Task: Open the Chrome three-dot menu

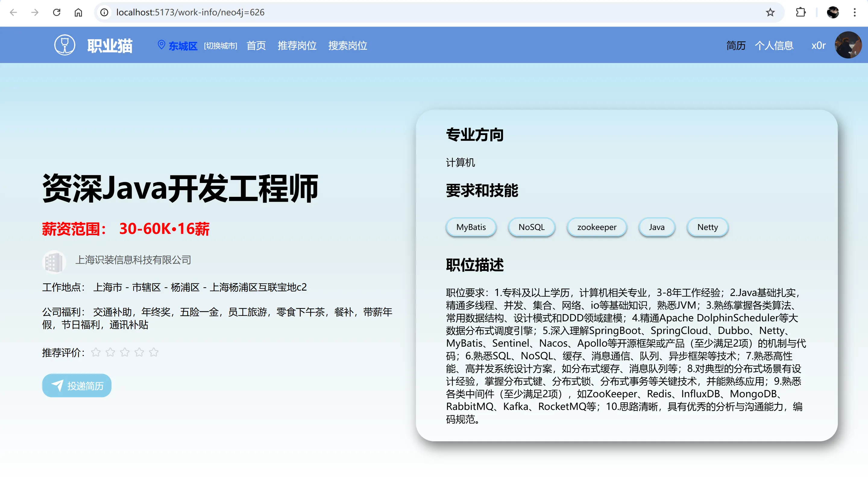Action: pos(854,12)
